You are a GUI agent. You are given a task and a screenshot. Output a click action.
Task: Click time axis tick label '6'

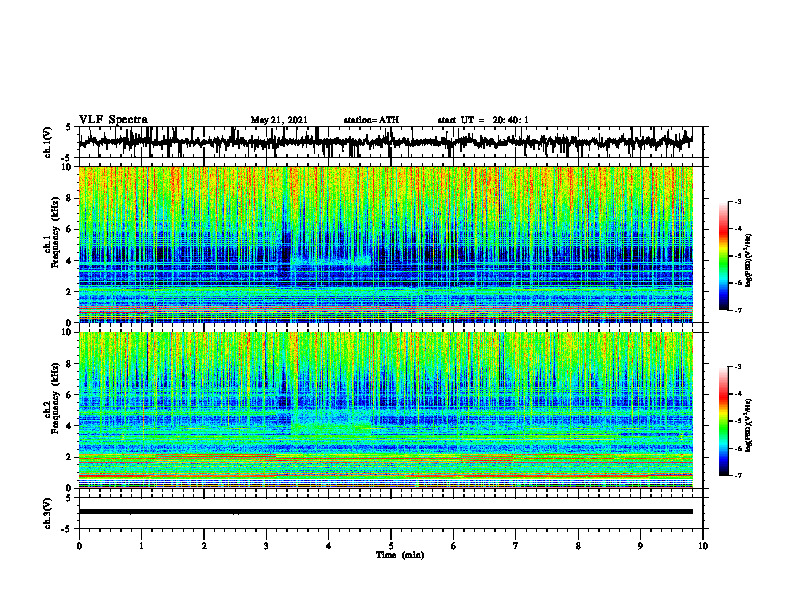[453, 546]
